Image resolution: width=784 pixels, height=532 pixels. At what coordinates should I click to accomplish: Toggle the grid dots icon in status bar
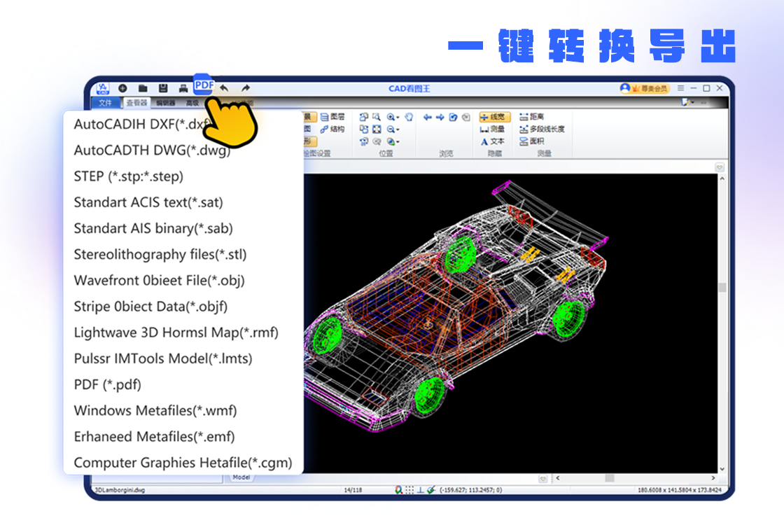tap(409, 490)
